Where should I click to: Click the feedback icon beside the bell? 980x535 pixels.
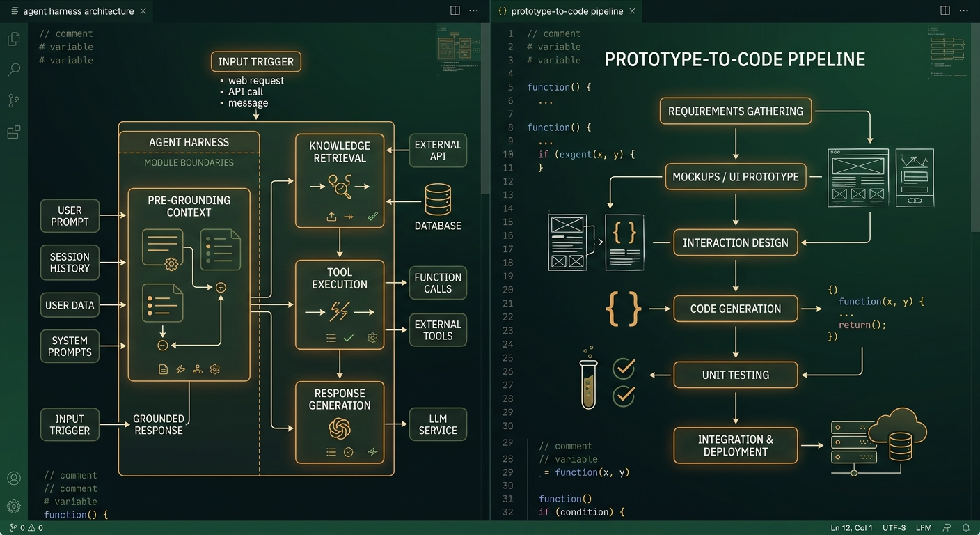(x=947, y=528)
